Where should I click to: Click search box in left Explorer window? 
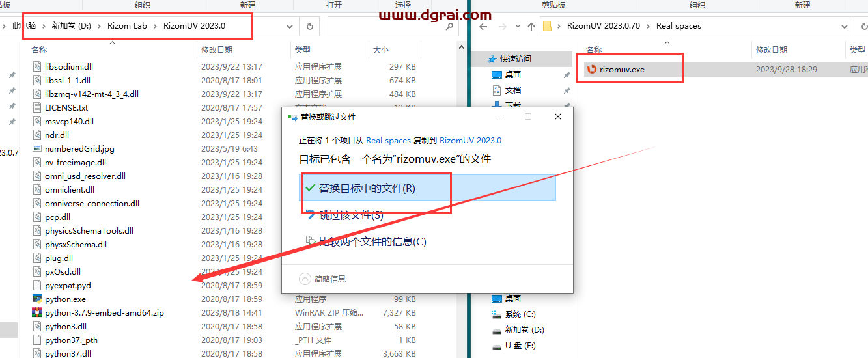click(393, 27)
